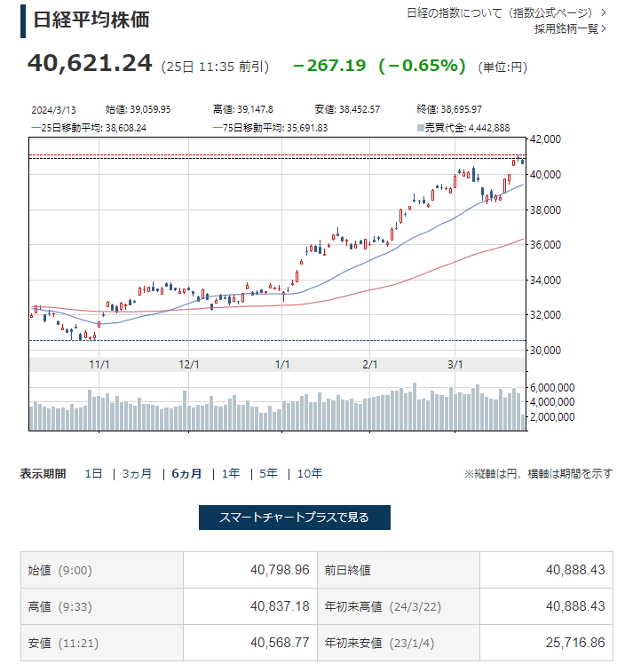
Task: Click the year-low value 25,716.86
Action: pos(575,643)
